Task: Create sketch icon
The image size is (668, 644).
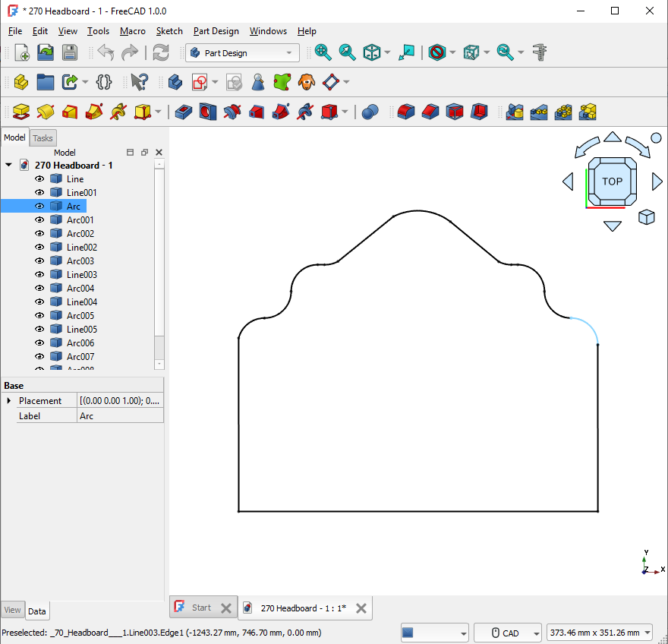Action: 200,82
